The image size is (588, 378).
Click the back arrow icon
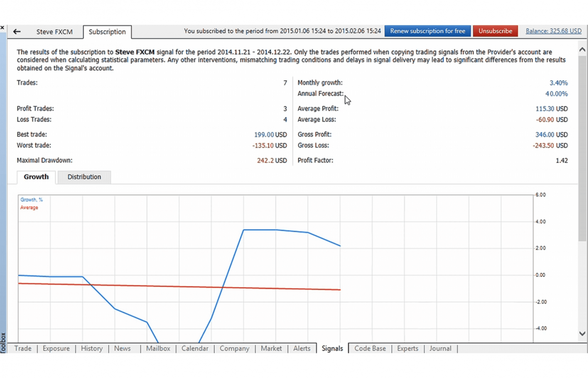(16, 32)
